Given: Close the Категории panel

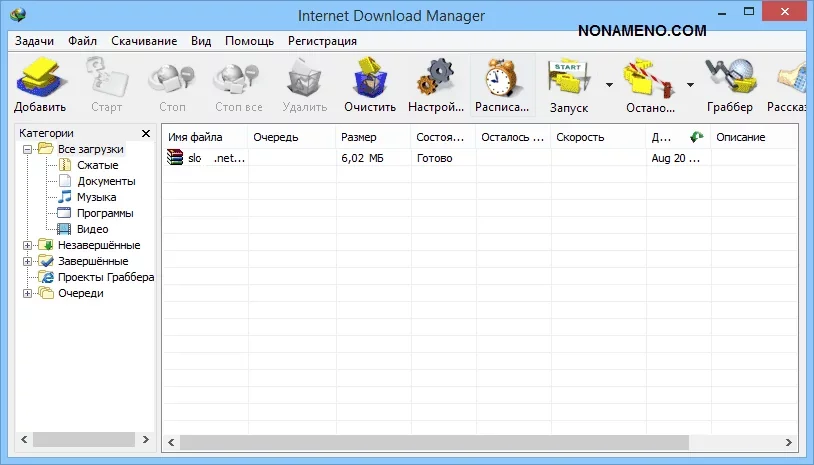Looking at the screenshot, I should (145, 133).
